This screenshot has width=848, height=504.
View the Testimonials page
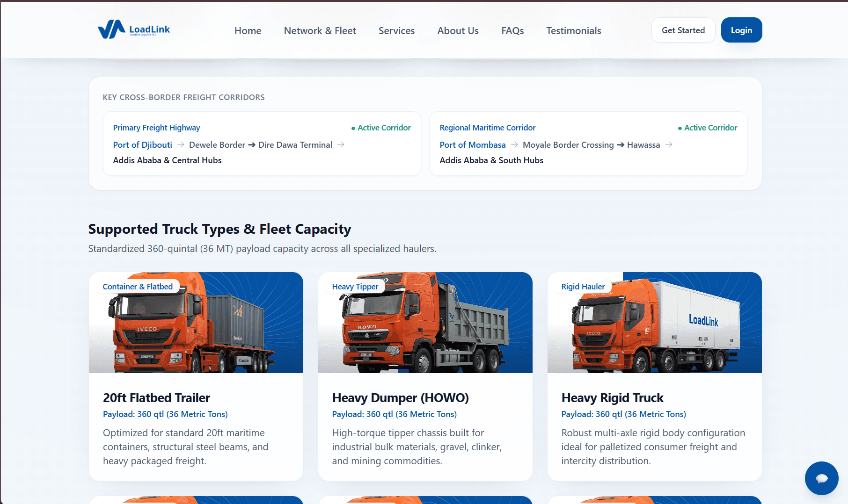(573, 30)
